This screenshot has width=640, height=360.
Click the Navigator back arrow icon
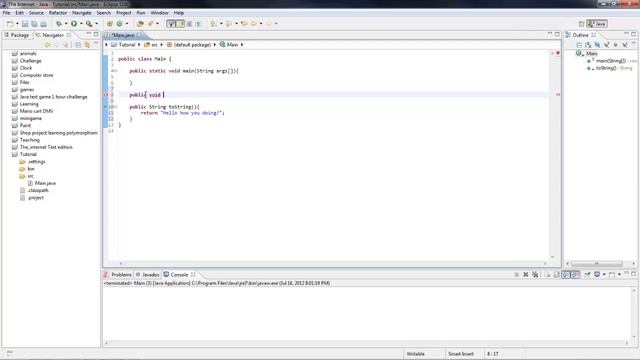[x=47, y=44]
